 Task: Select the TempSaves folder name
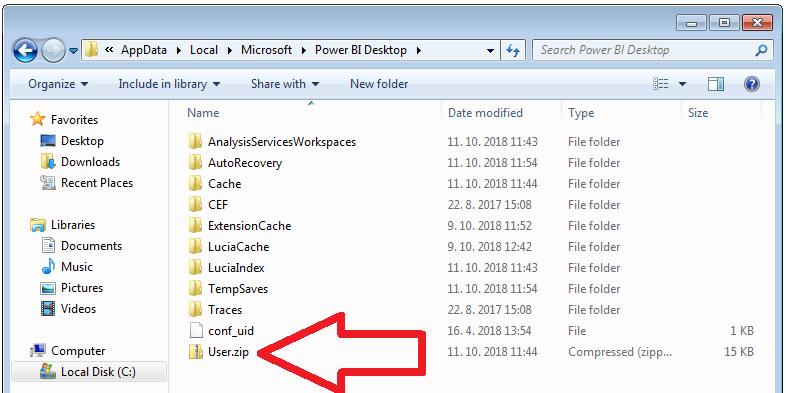tap(238, 289)
